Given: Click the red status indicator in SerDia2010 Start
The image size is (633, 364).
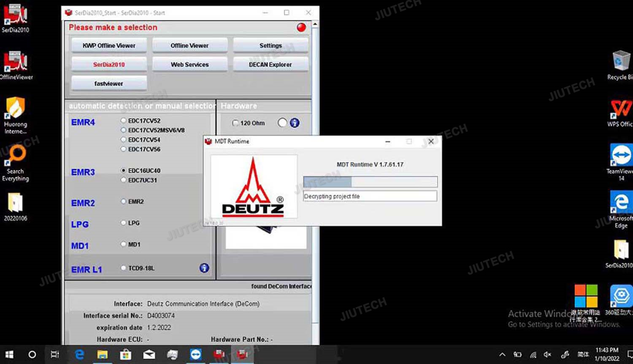Looking at the screenshot, I should click(x=301, y=27).
